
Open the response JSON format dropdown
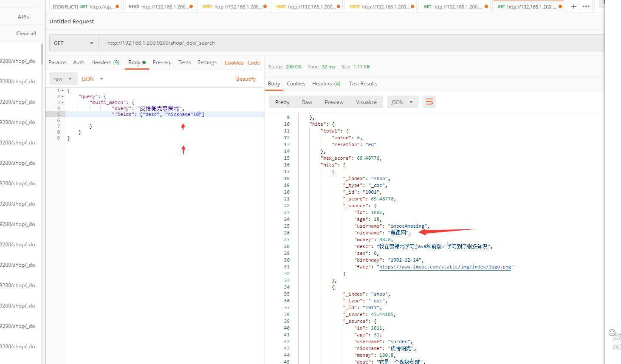click(403, 102)
